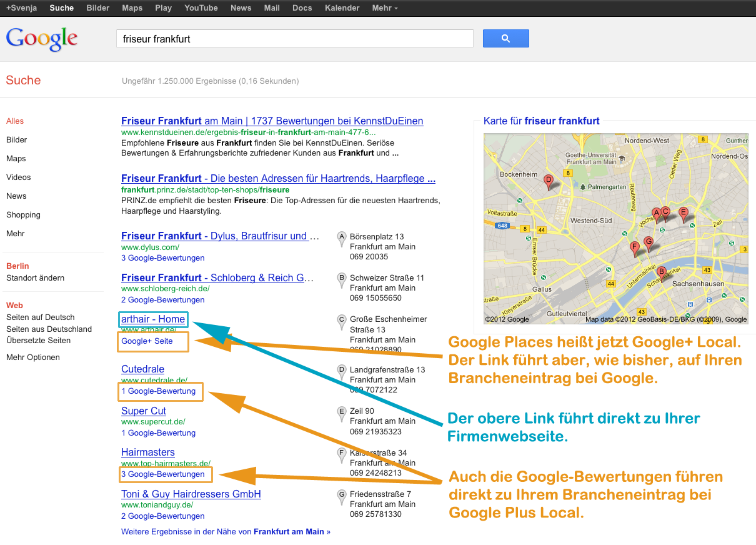Click the phone number 069 25781330

pyautogui.click(x=376, y=514)
